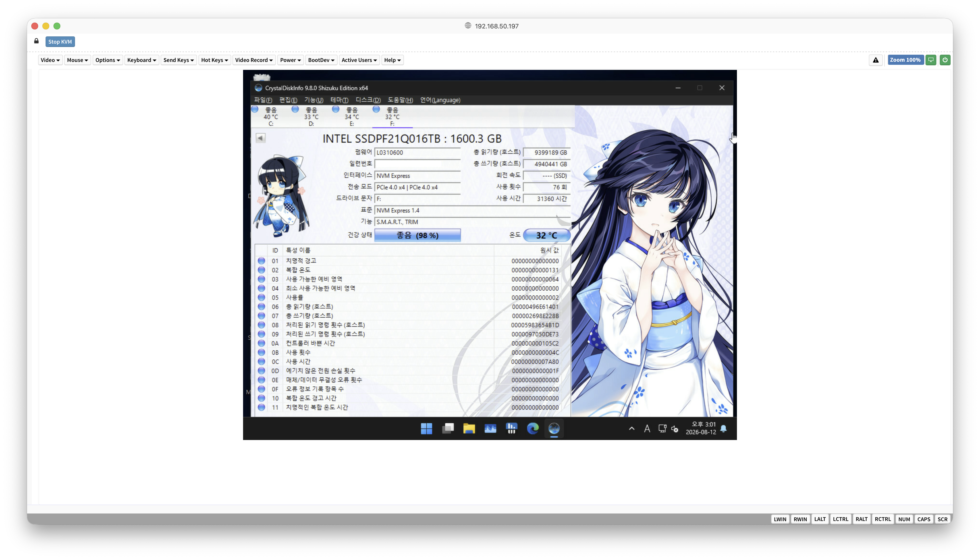This screenshot has width=980, height=560.
Task: Open the Mouse dropdown menu
Action: (x=77, y=60)
